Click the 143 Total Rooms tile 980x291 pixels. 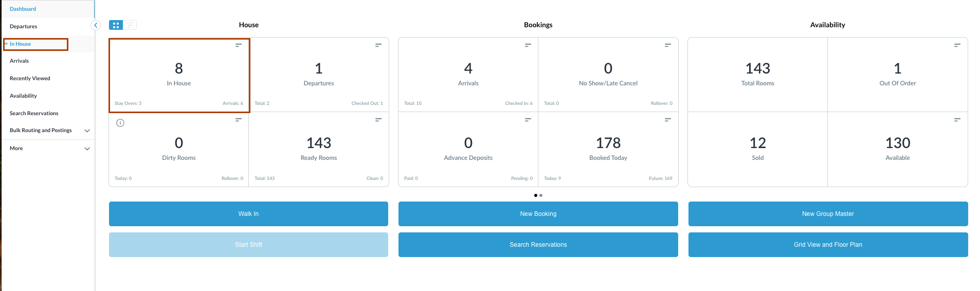757,75
